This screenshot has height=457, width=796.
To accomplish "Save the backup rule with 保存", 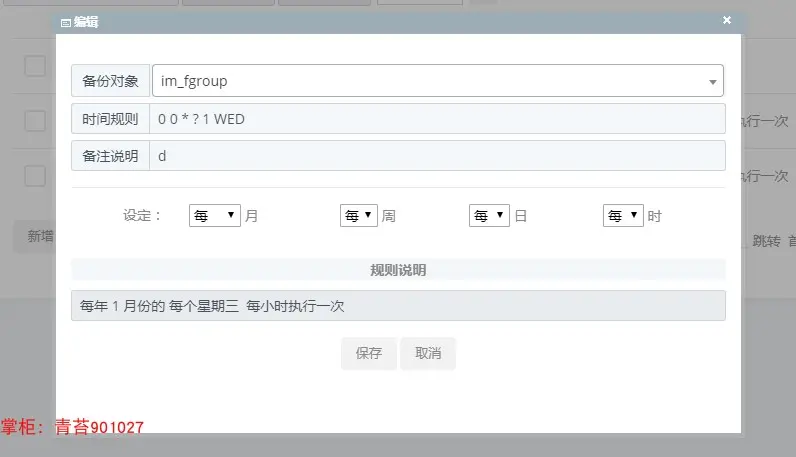I will [369, 353].
